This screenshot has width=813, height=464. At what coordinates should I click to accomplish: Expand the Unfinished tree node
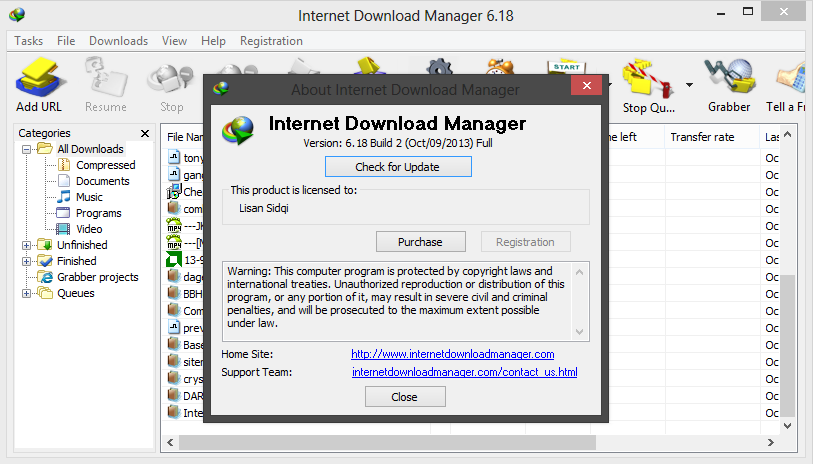tap(26, 245)
